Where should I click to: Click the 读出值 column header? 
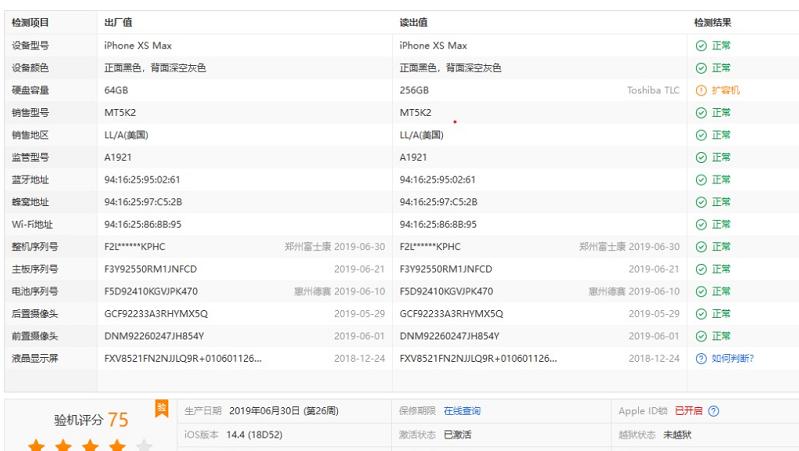tap(413, 22)
